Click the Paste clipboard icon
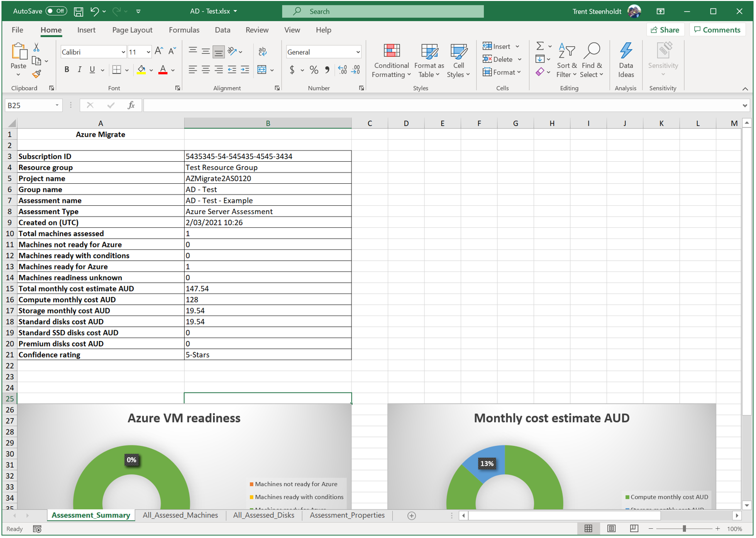Screen dimensions: 756x538 [19, 52]
